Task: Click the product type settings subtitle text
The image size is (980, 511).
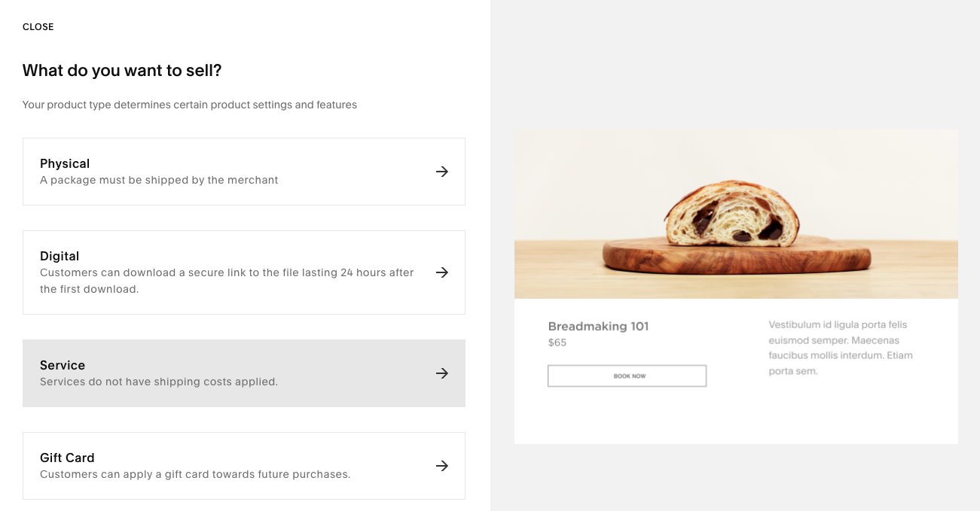Action: click(190, 105)
